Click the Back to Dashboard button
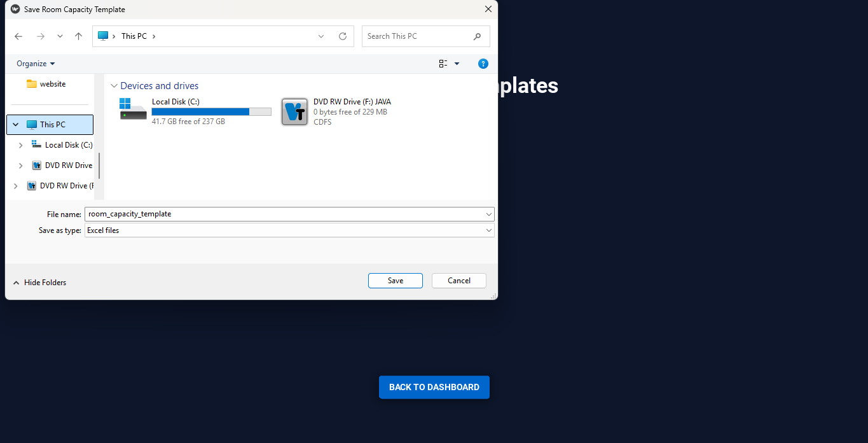This screenshot has width=868, height=443. click(x=434, y=387)
